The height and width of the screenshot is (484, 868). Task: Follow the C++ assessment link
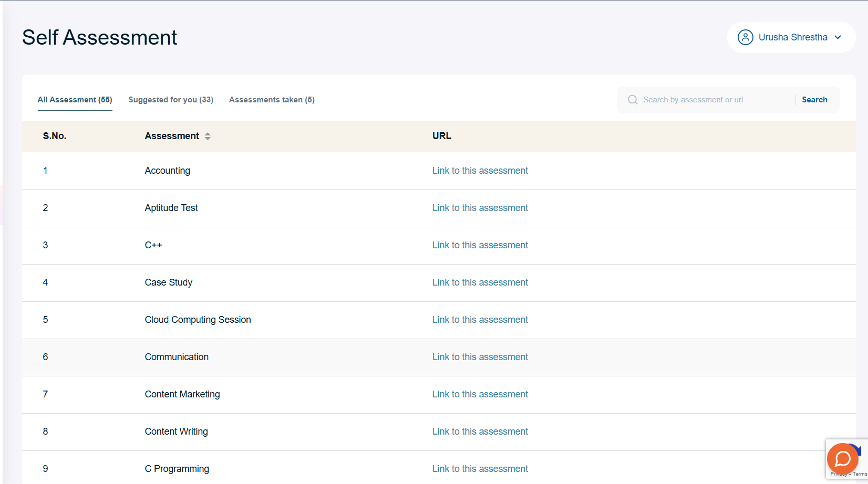(480, 245)
